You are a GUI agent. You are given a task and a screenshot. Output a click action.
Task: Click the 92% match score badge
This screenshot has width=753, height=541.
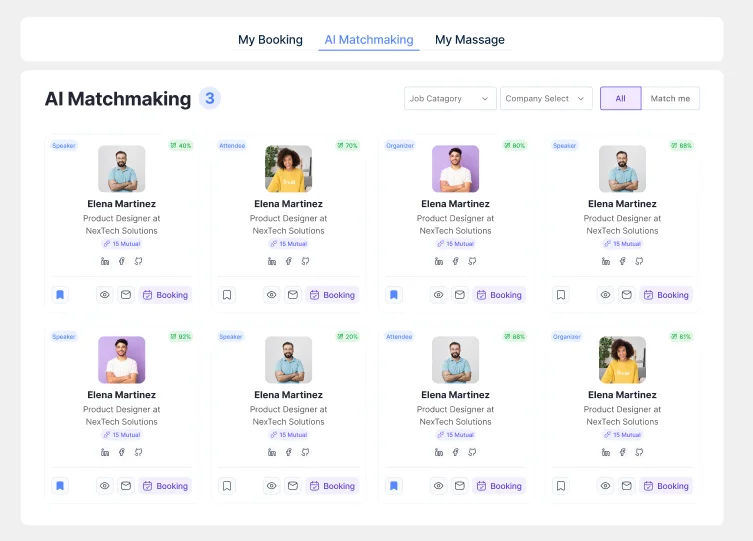click(181, 337)
